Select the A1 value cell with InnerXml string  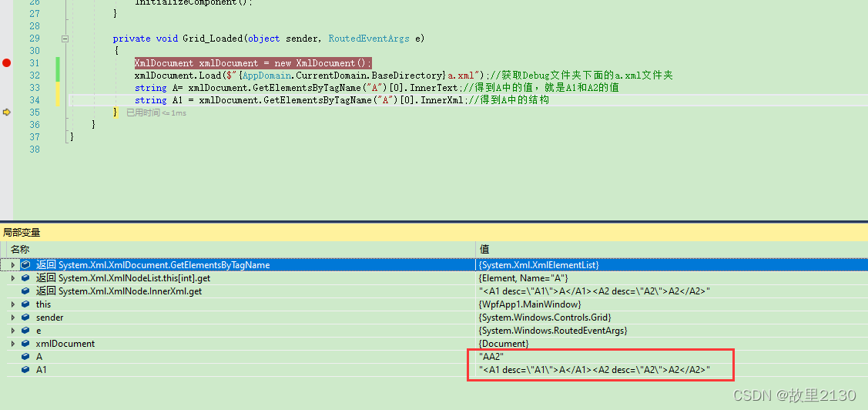tap(595, 370)
